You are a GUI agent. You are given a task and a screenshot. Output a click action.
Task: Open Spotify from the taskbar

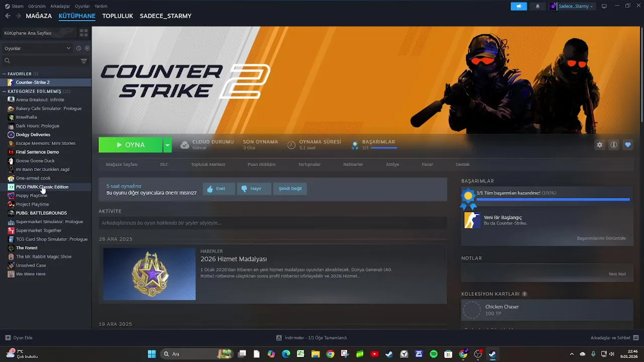pos(434,354)
